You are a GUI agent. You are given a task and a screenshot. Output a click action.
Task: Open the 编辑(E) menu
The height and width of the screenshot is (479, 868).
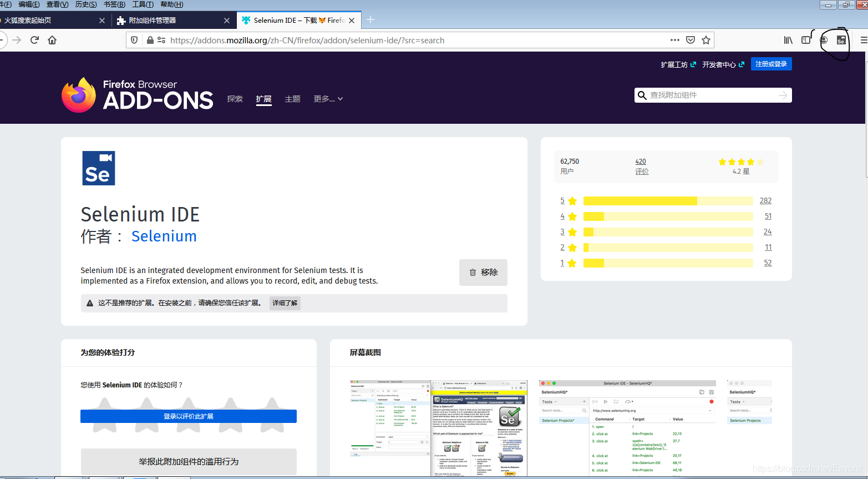click(x=29, y=4)
